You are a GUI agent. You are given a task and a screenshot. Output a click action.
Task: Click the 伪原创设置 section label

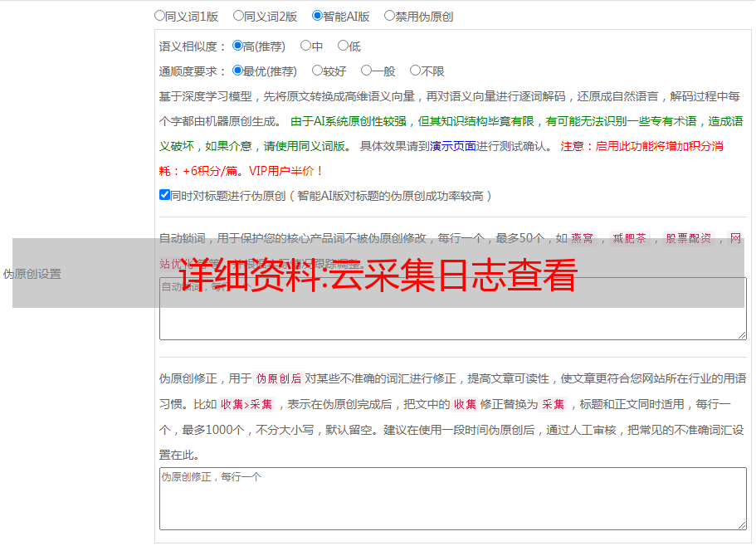(x=32, y=274)
